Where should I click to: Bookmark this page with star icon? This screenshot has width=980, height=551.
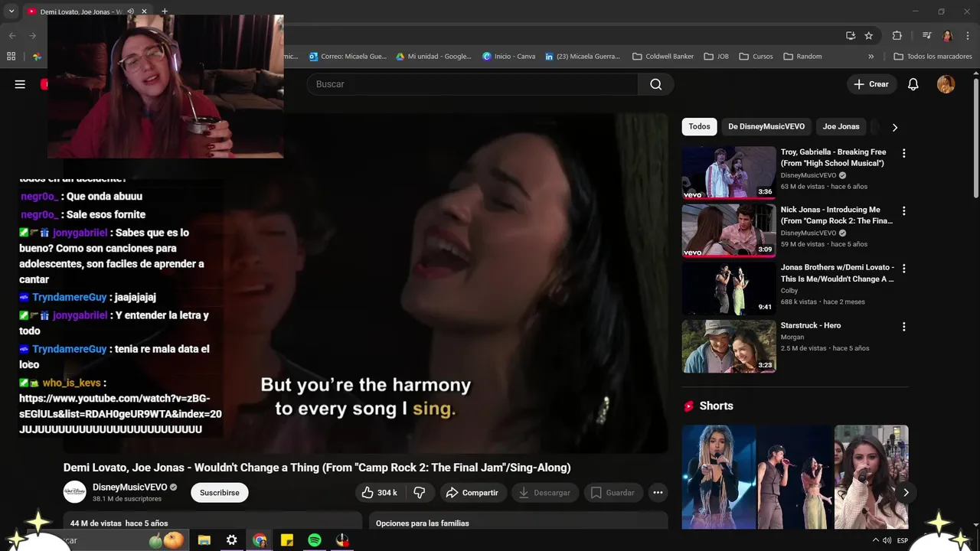click(x=869, y=35)
